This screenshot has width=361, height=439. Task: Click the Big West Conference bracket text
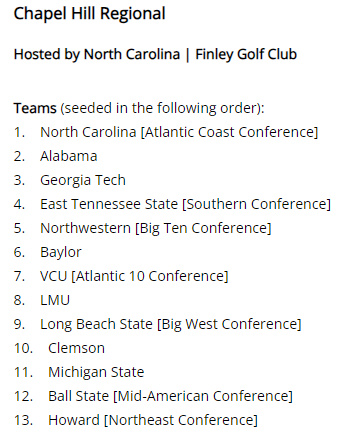(229, 324)
